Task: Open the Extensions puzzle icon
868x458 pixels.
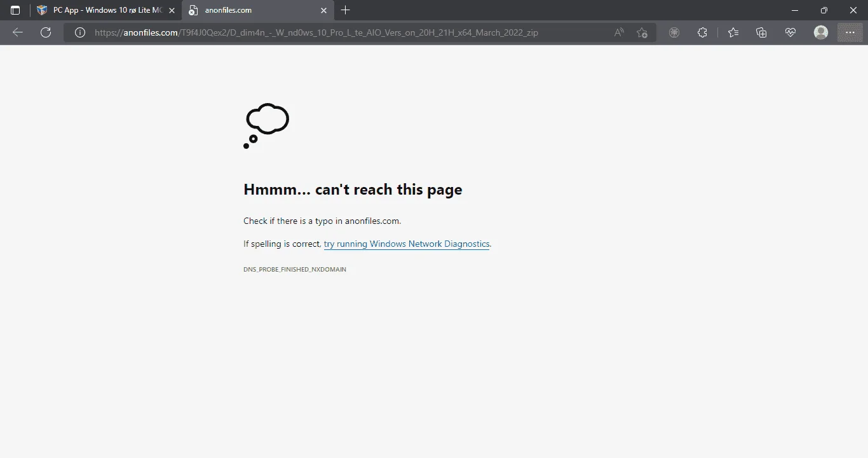Action: pos(702,32)
